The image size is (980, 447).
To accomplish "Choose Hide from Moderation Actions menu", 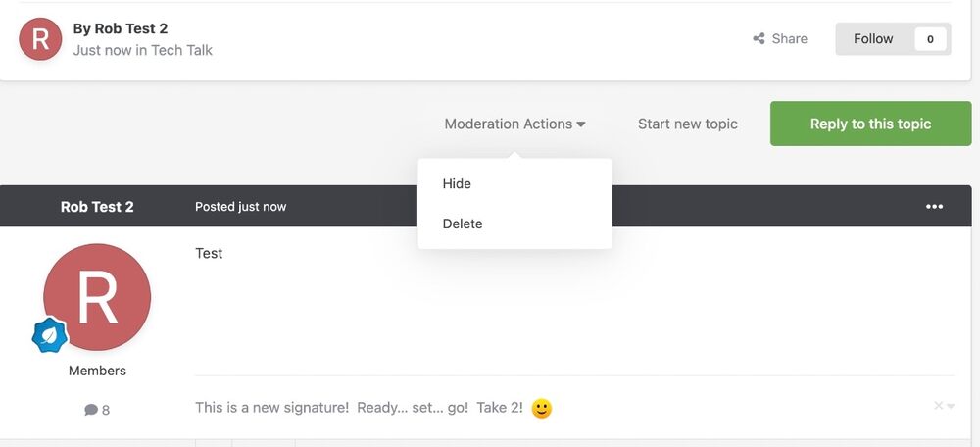I will (457, 184).
